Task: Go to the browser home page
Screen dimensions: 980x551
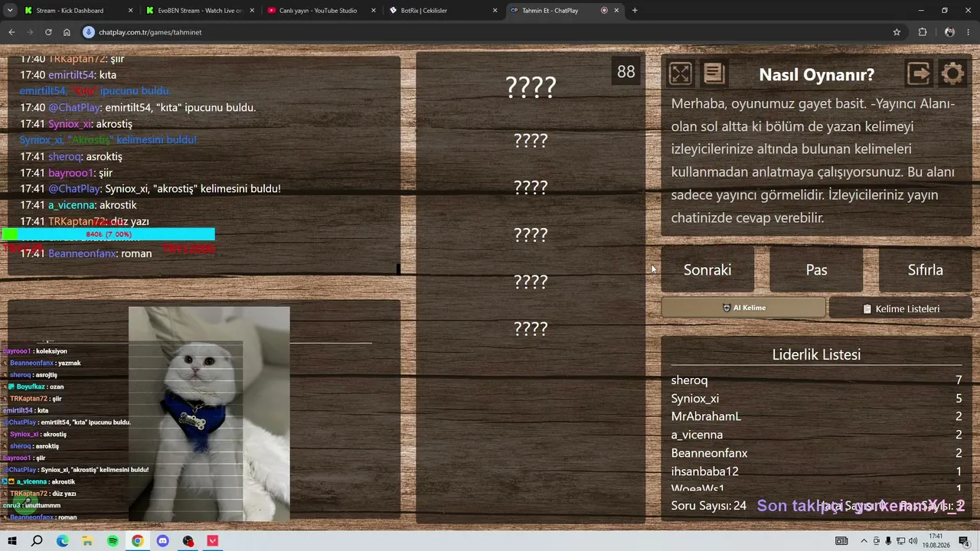Action: (67, 32)
